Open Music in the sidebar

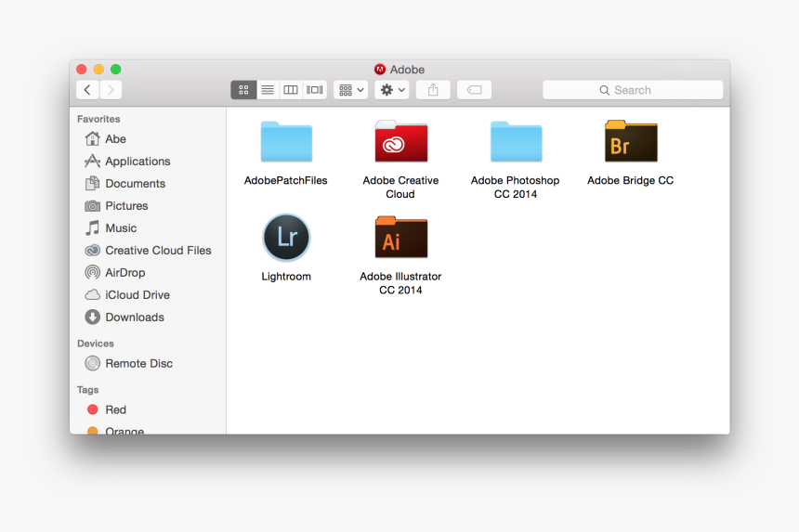148,228
